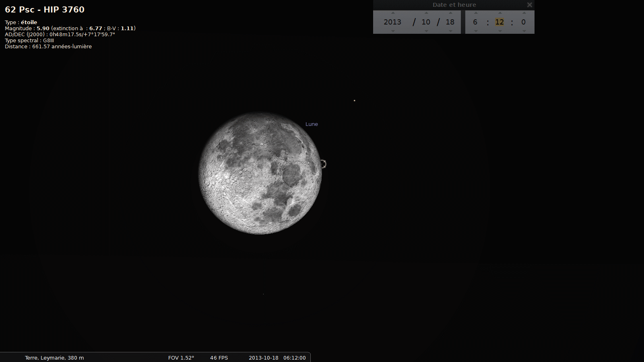Decrease the hour with the down arrow

coord(475,31)
